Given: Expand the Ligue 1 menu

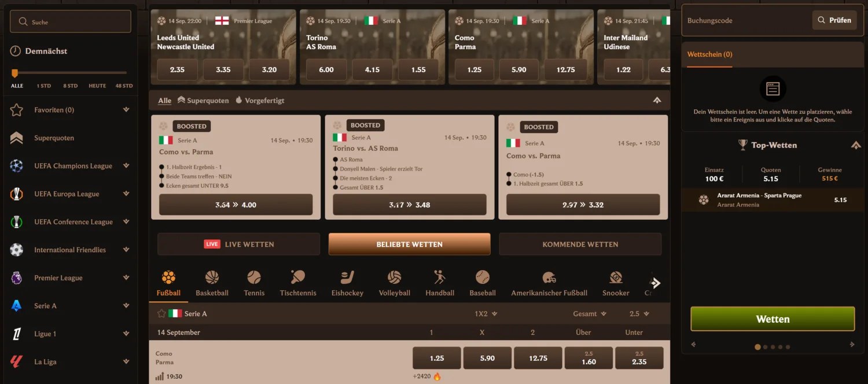Looking at the screenshot, I should pos(126,334).
